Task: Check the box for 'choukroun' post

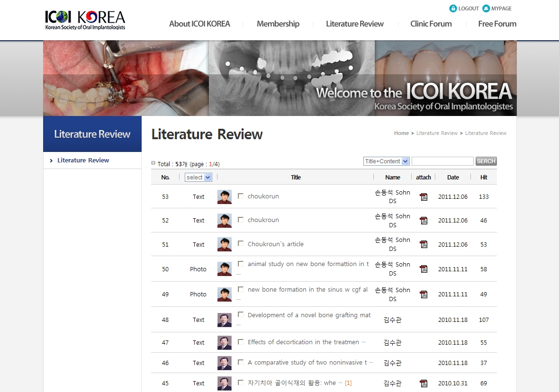Action: pyautogui.click(x=241, y=220)
